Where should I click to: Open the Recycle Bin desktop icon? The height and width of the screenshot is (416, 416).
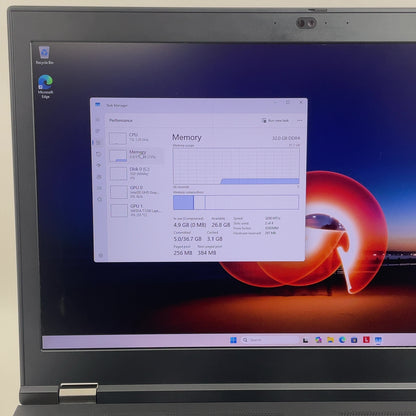click(44, 55)
